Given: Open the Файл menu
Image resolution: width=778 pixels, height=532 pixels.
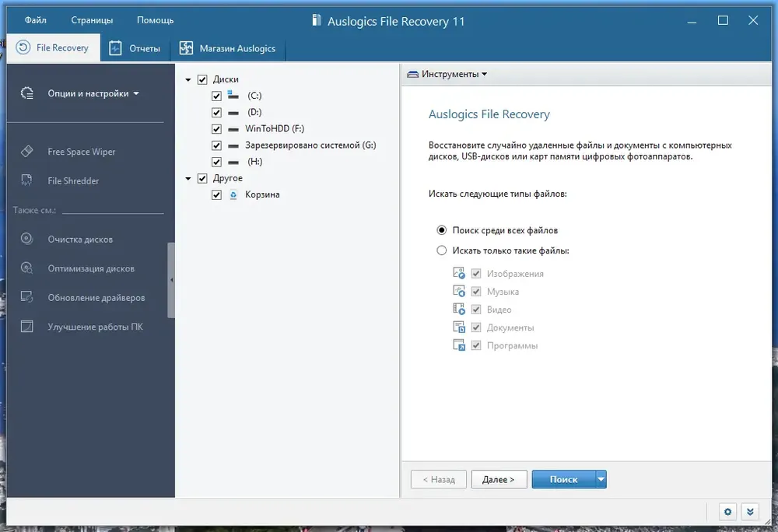Looking at the screenshot, I should pyautogui.click(x=35, y=20).
